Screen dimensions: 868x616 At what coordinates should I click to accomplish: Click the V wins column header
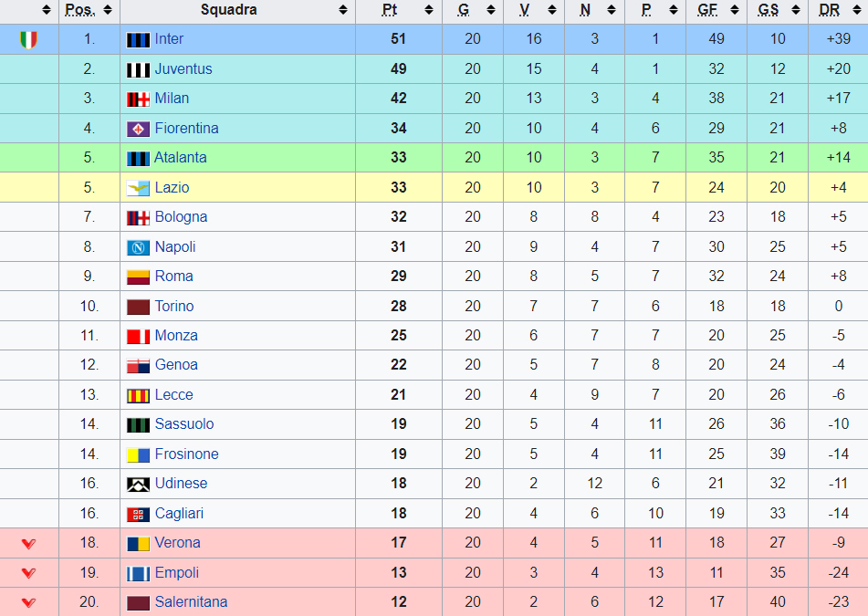coord(524,10)
